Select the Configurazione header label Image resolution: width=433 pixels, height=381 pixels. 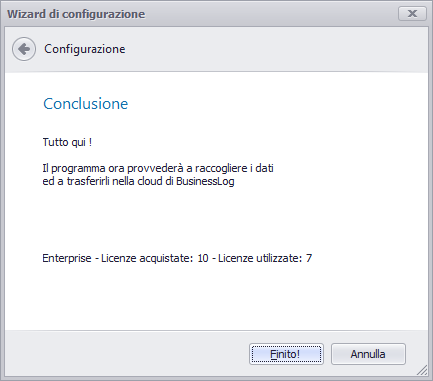pos(85,49)
